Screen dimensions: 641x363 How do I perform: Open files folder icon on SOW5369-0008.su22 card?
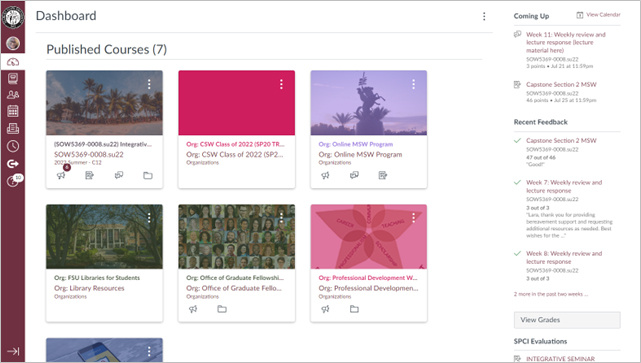pyautogui.click(x=148, y=175)
